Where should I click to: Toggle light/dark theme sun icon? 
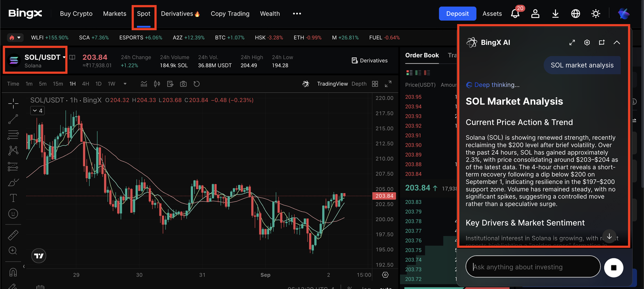[x=596, y=14]
